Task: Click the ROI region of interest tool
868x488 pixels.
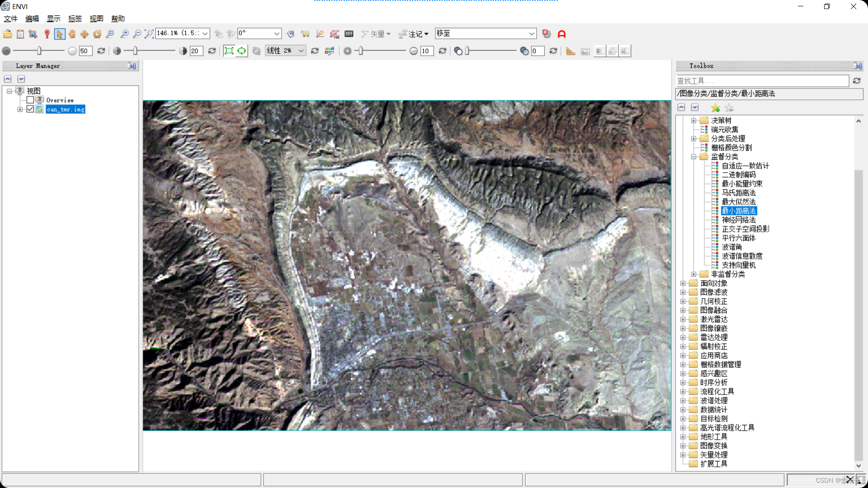Action: [335, 34]
